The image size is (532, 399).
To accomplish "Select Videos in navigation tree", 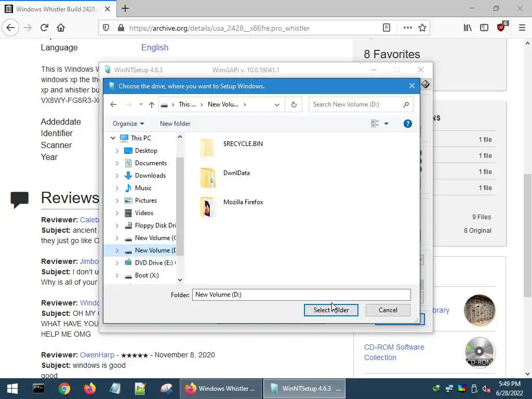I will 144,212.
